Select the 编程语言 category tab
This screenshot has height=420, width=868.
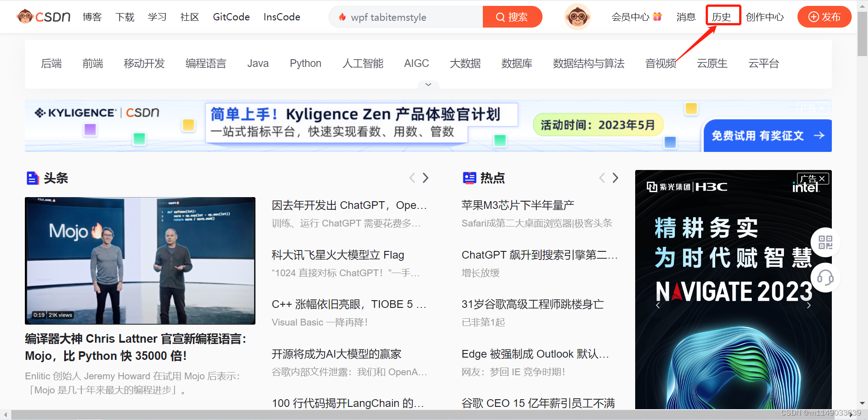[206, 63]
